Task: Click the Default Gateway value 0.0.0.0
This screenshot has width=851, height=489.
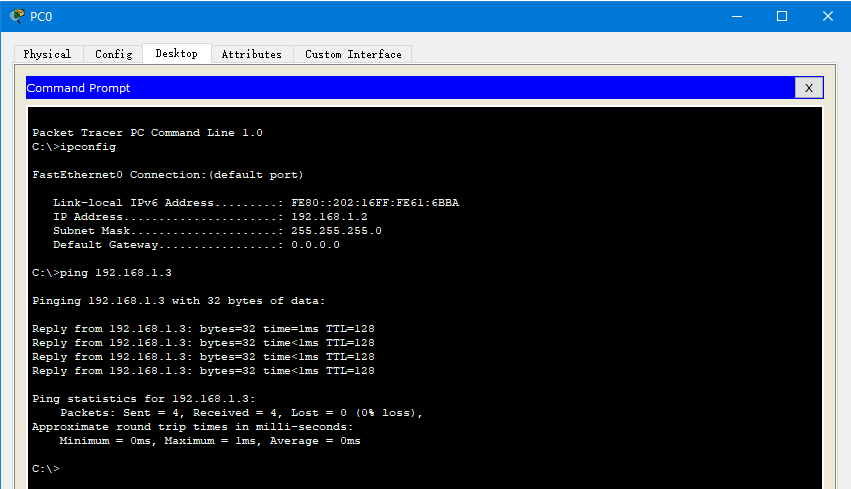Action: tap(315, 245)
